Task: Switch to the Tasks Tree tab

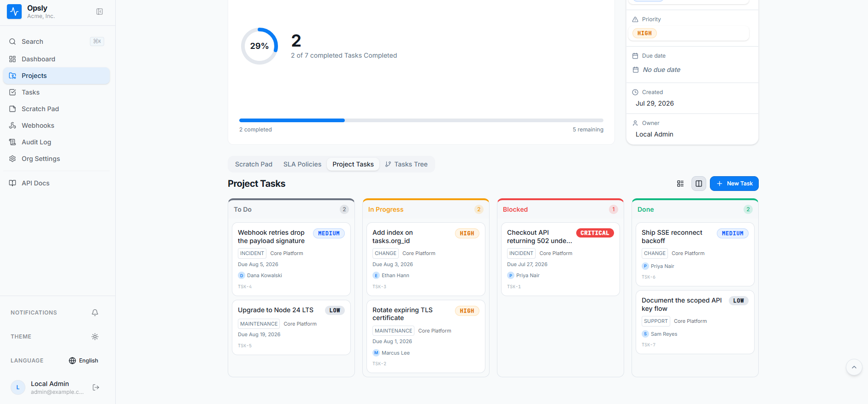Action: click(x=406, y=164)
